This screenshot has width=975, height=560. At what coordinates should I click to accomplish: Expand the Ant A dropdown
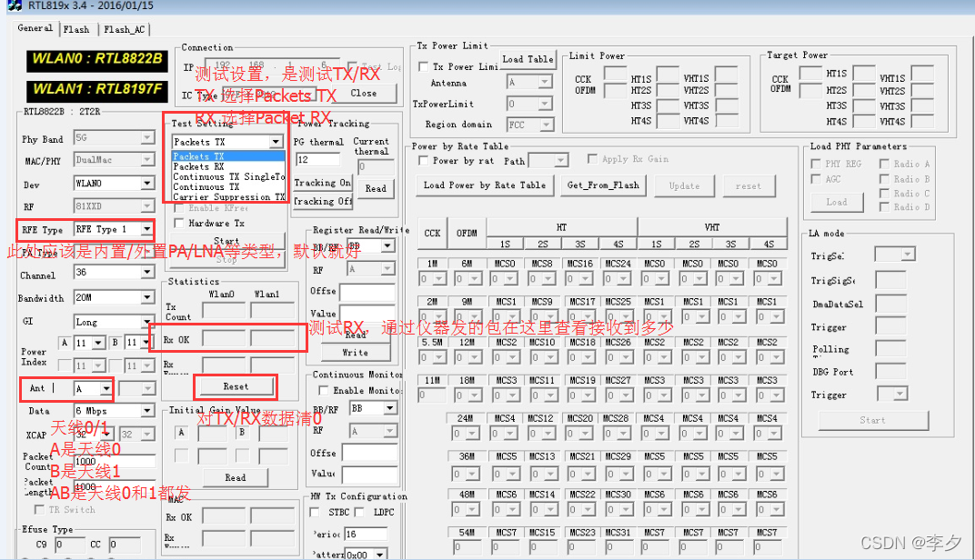pos(106,389)
